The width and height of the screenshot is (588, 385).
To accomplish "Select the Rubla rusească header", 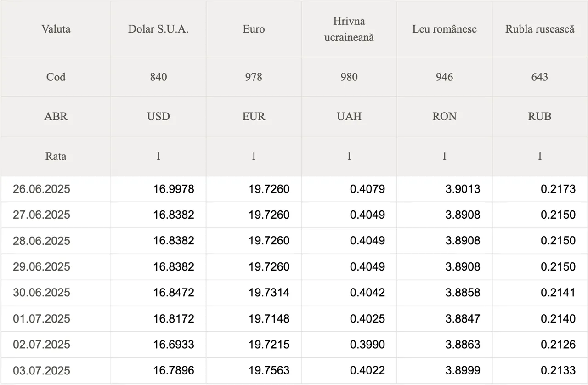I will click(540, 29).
